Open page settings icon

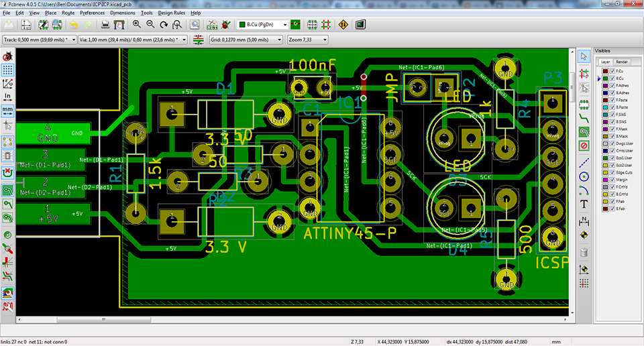tap(26, 25)
